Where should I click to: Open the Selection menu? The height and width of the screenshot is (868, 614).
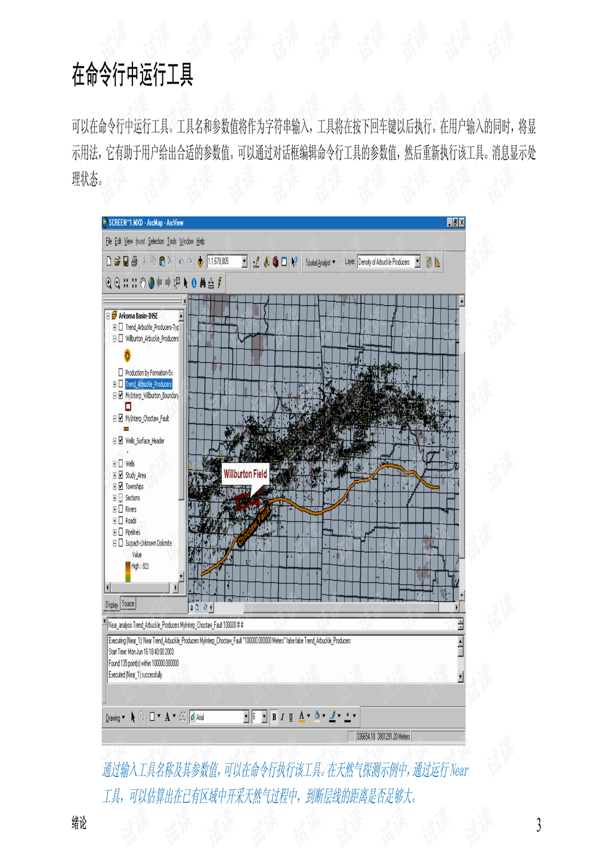coord(156,241)
